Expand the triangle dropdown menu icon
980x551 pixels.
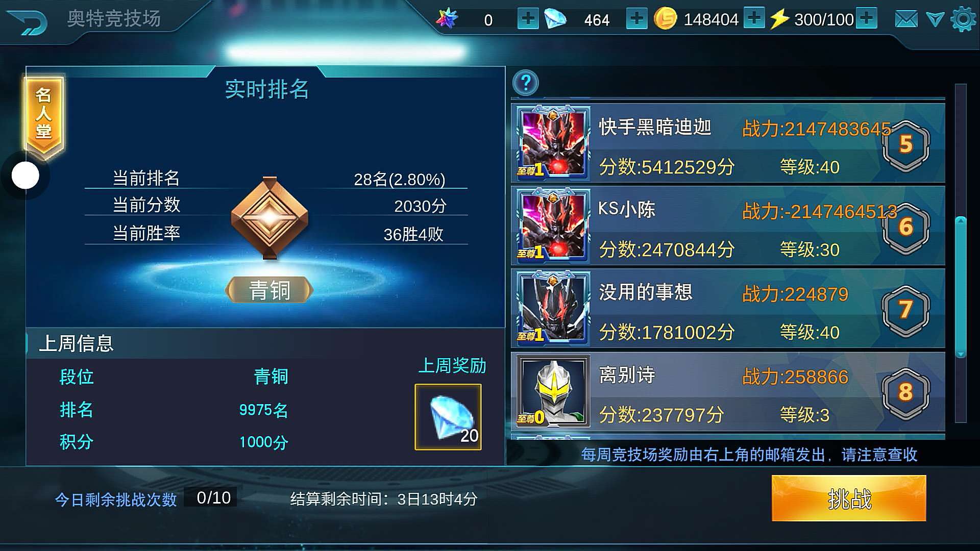935,20
